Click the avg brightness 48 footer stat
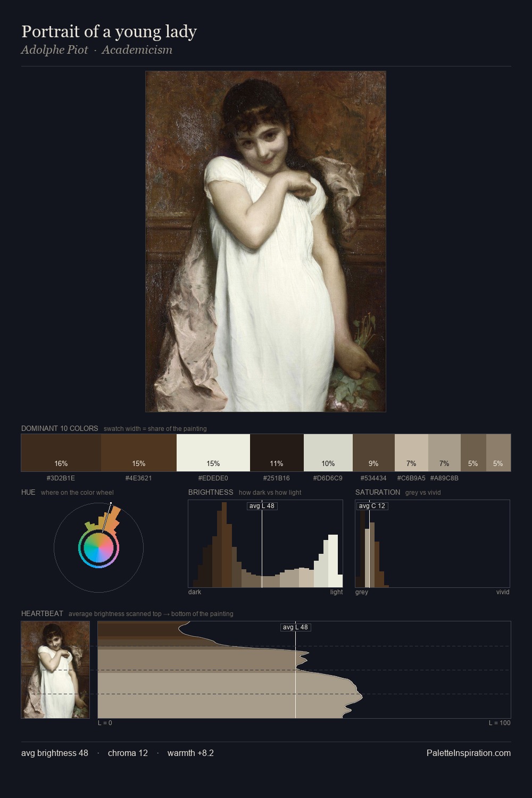 (x=55, y=753)
